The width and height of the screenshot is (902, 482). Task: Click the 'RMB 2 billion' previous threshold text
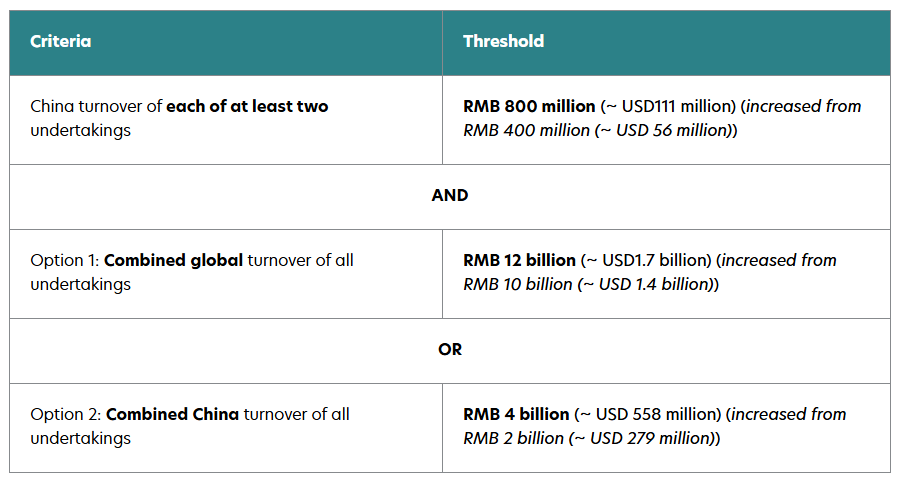coord(514,439)
